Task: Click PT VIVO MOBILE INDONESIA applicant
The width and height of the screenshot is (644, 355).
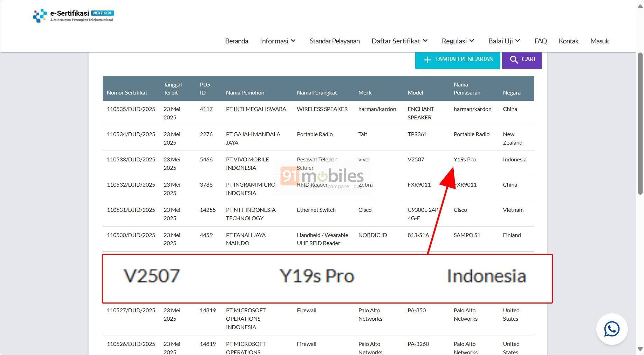Action: coord(247,163)
